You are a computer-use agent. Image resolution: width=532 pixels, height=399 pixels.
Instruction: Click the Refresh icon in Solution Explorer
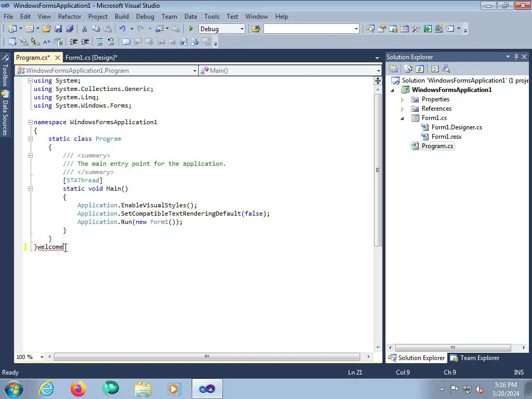420,69
